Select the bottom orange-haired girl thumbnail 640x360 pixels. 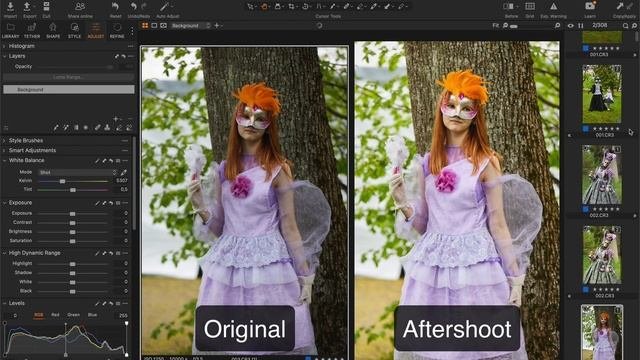click(602, 332)
